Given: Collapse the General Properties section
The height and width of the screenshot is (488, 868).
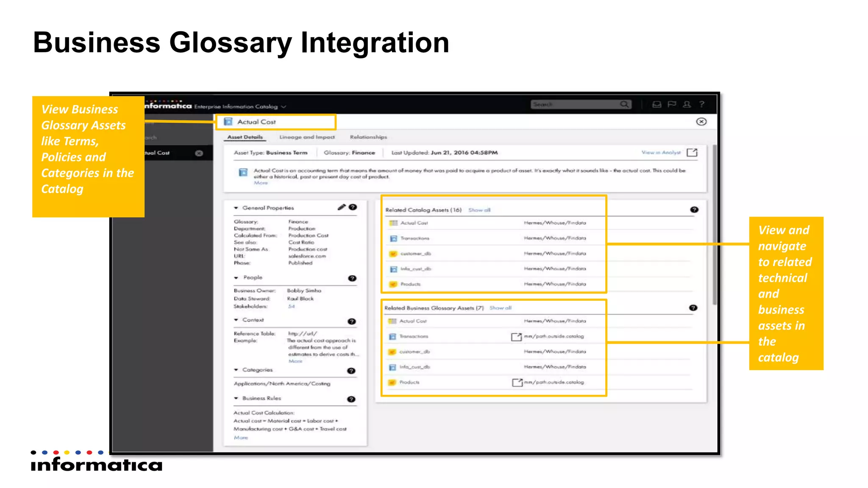Looking at the screenshot, I should coord(236,208).
